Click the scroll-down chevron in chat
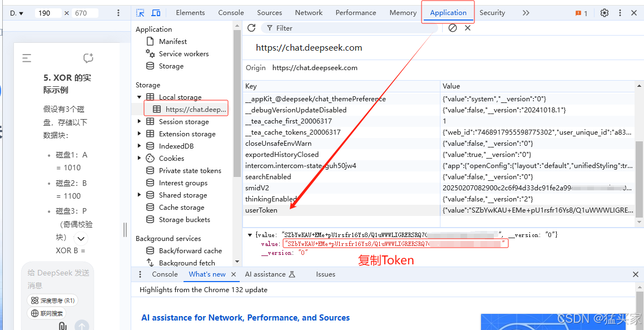Viewport: 644px width, 330px height. point(81,238)
